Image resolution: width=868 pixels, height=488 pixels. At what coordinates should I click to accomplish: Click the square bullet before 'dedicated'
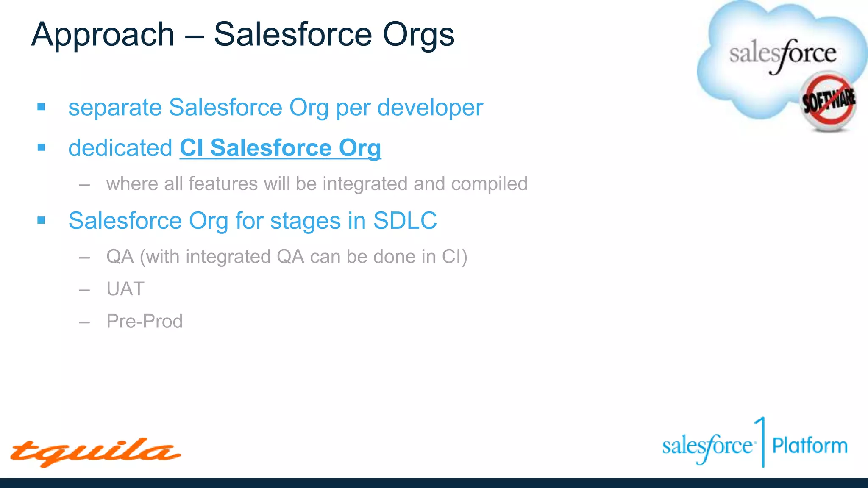click(41, 147)
